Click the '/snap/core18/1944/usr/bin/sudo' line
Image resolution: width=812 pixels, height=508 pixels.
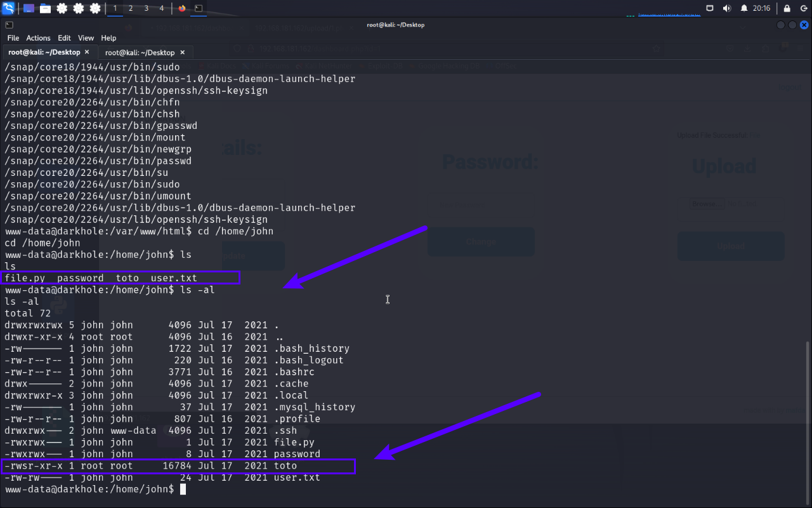click(x=92, y=67)
